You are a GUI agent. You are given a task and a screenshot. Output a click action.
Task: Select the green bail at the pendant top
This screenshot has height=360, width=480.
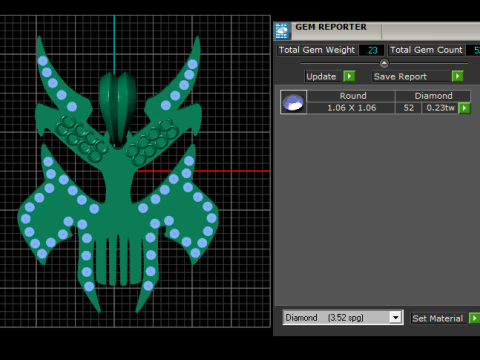pos(117,108)
